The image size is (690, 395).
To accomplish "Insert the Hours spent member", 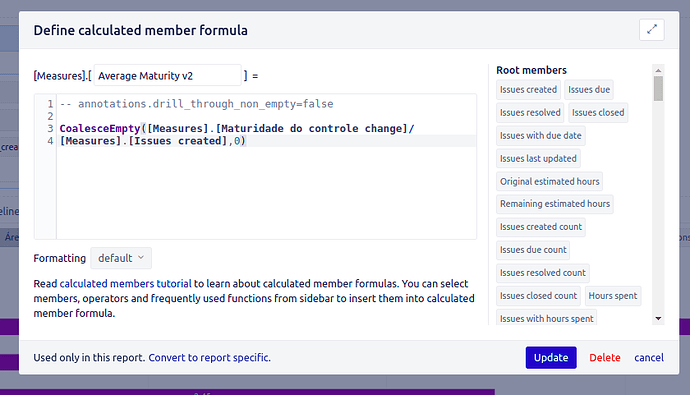I will pyautogui.click(x=613, y=296).
